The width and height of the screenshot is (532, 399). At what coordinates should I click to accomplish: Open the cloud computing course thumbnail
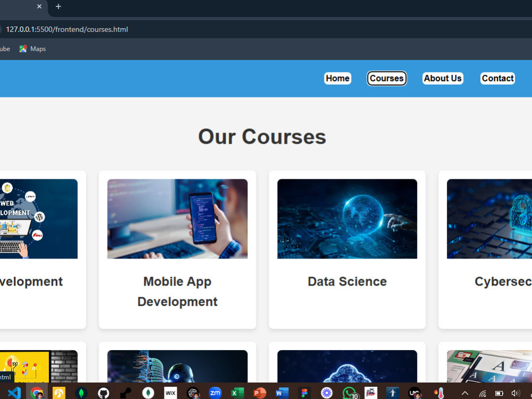(347, 367)
